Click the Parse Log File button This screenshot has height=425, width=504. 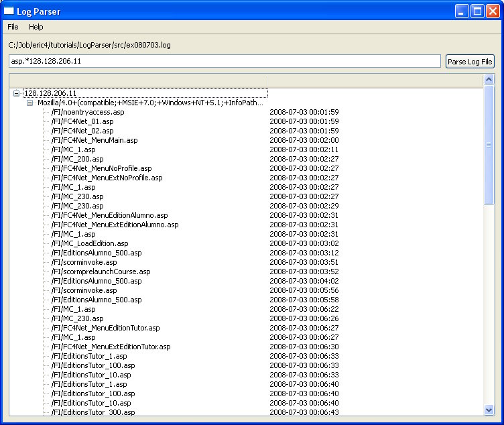coord(470,62)
